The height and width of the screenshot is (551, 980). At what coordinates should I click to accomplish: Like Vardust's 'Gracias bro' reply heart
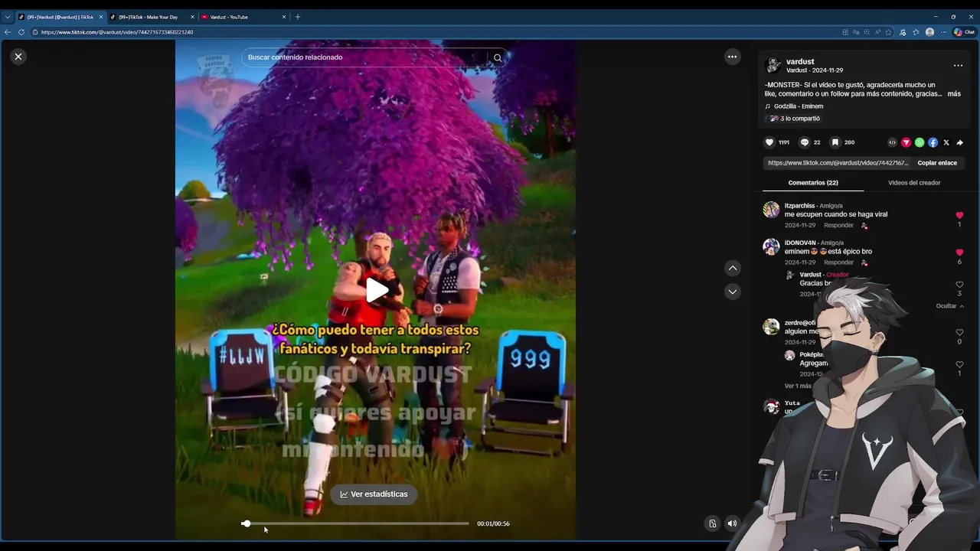959,285
